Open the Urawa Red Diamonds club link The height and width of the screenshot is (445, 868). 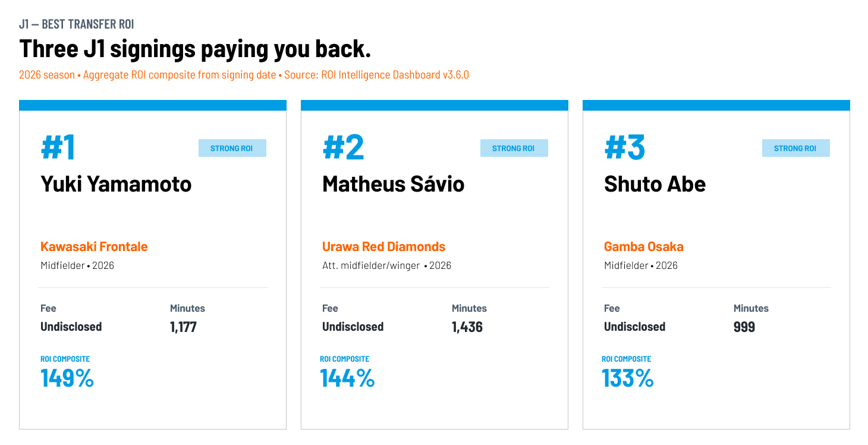point(384,246)
